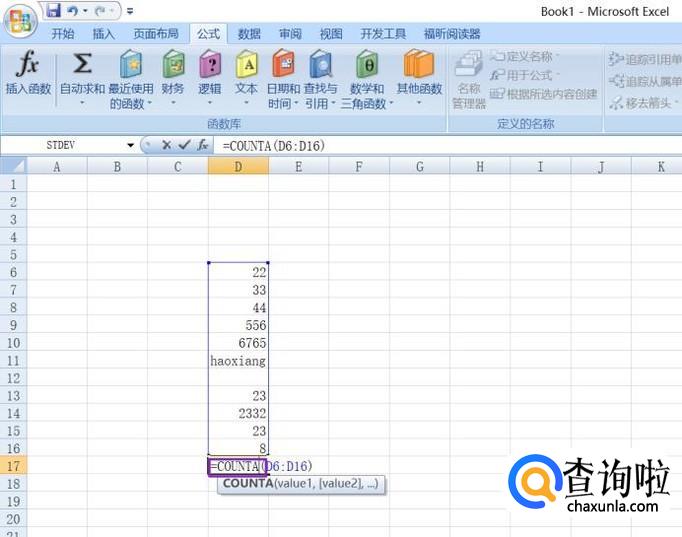Click cell containing 33
The image size is (682, 537).
point(238,290)
